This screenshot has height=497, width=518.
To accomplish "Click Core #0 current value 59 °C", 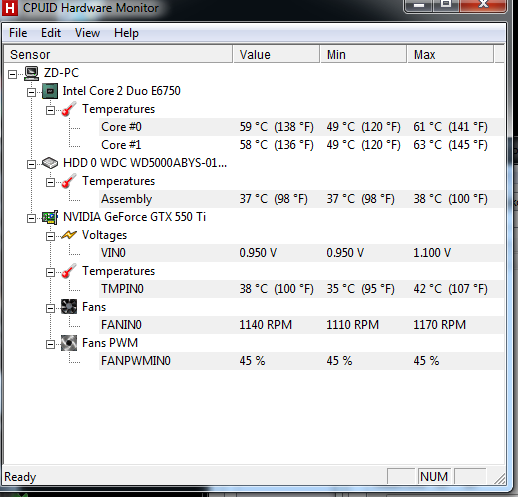I will [x=277, y=127].
